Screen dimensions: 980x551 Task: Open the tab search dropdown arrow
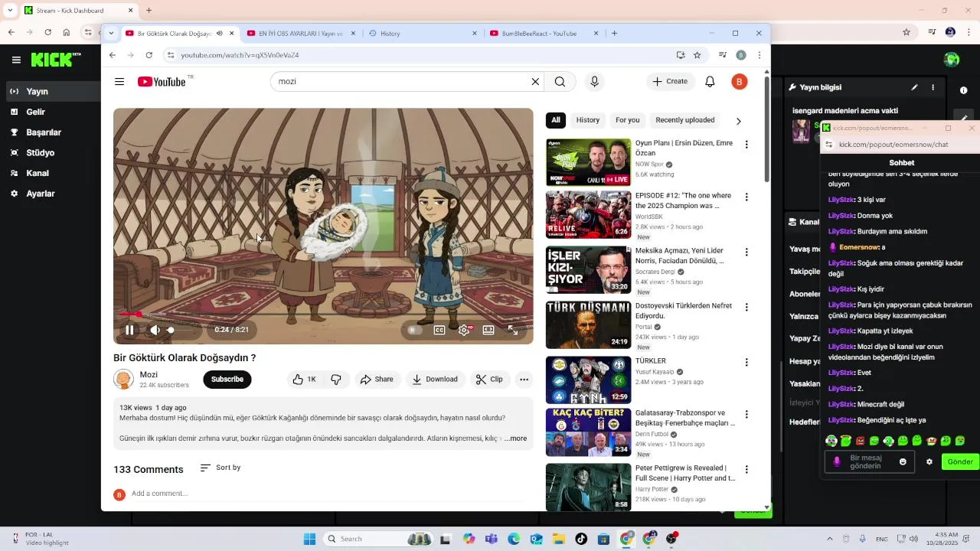[112, 34]
